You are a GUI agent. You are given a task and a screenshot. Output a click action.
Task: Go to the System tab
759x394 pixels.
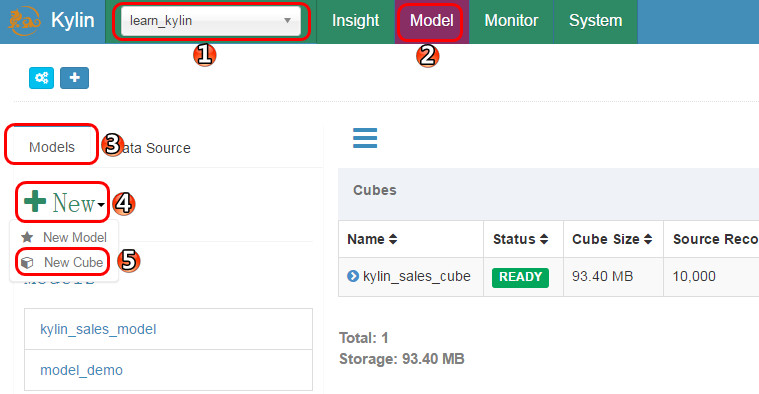[x=595, y=21]
